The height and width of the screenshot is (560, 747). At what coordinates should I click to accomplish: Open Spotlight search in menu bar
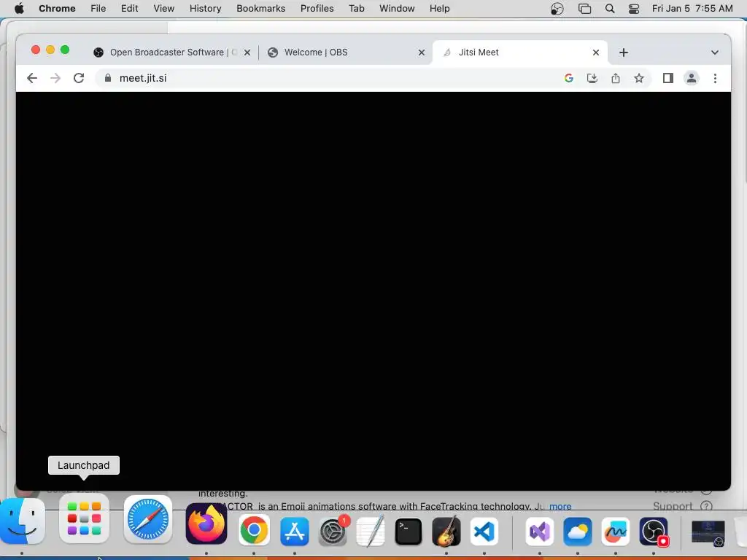(x=610, y=9)
